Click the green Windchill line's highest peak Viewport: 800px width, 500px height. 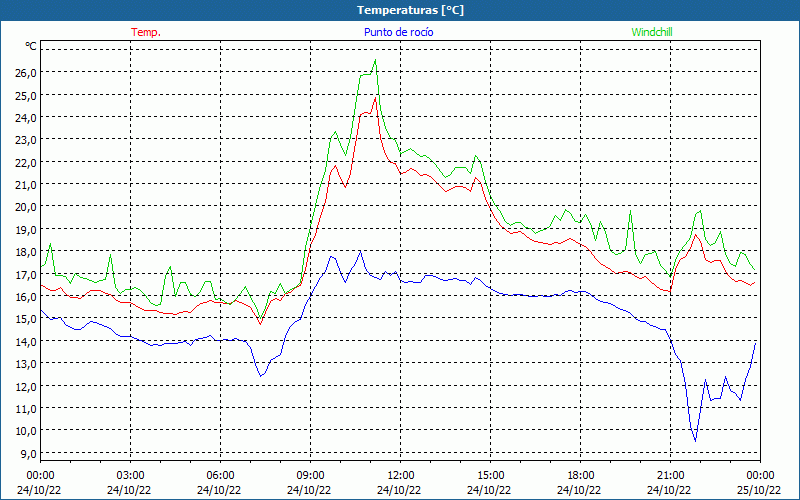[375, 60]
